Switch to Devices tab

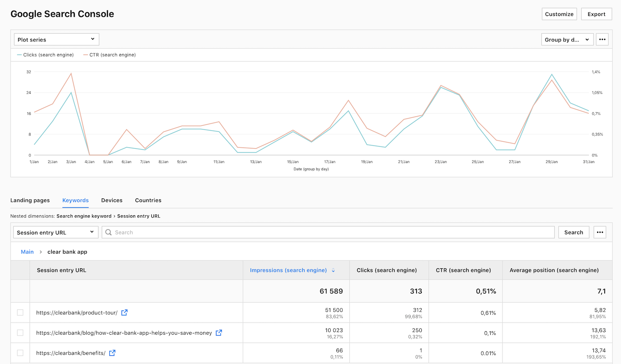tap(112, 201)
